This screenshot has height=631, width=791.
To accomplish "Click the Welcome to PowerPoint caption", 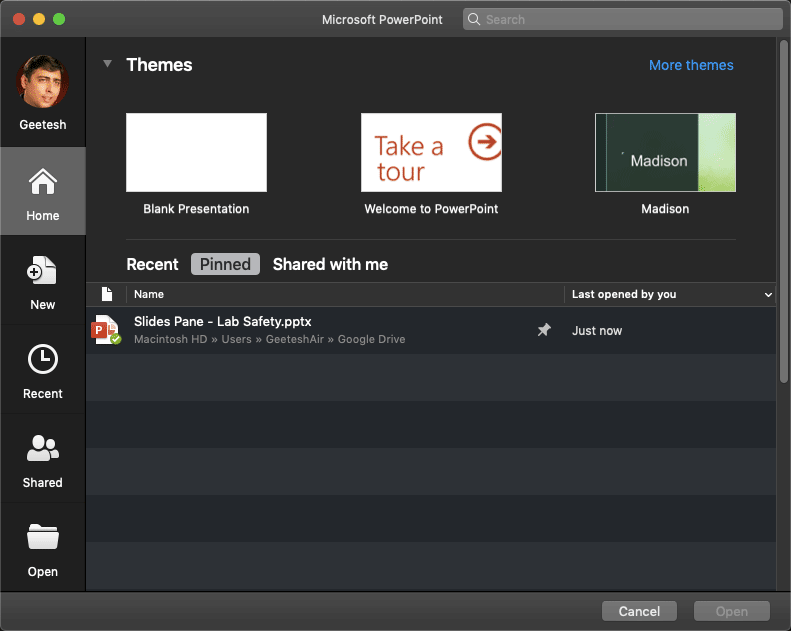I will pyautogui.click(x=431, y=209).
